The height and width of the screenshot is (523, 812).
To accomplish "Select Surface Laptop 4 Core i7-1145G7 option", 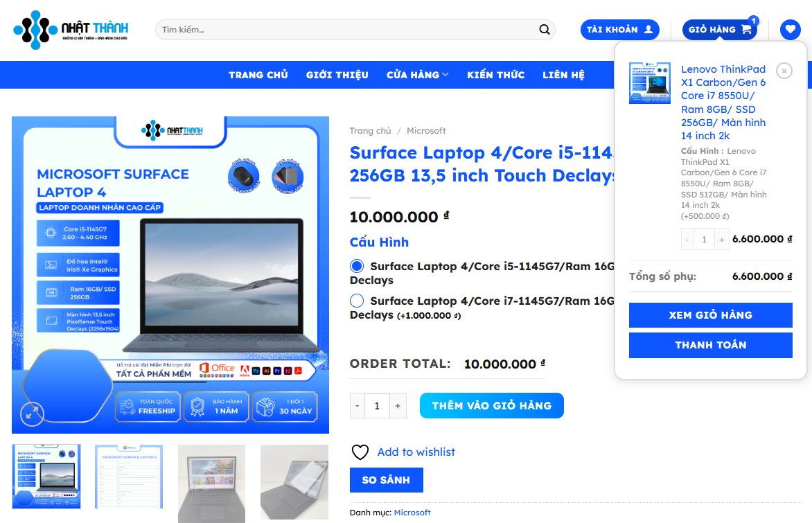I will pyautogui.click(x=357, y=301).
